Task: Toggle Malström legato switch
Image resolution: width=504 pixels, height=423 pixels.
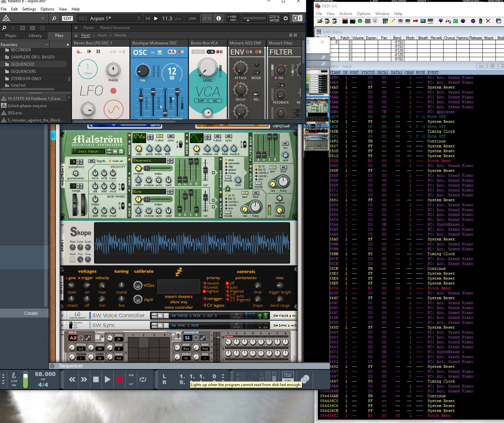Action: 92,161
